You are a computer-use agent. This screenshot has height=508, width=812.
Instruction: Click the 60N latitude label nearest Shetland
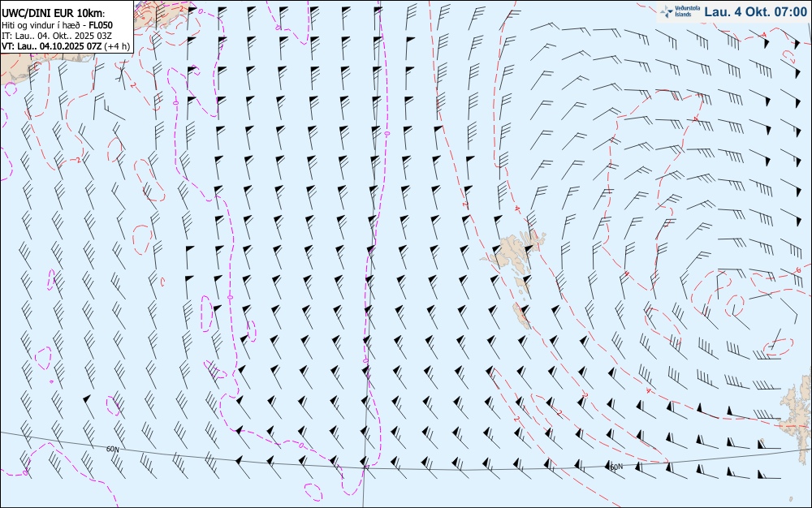click(615, 467)
